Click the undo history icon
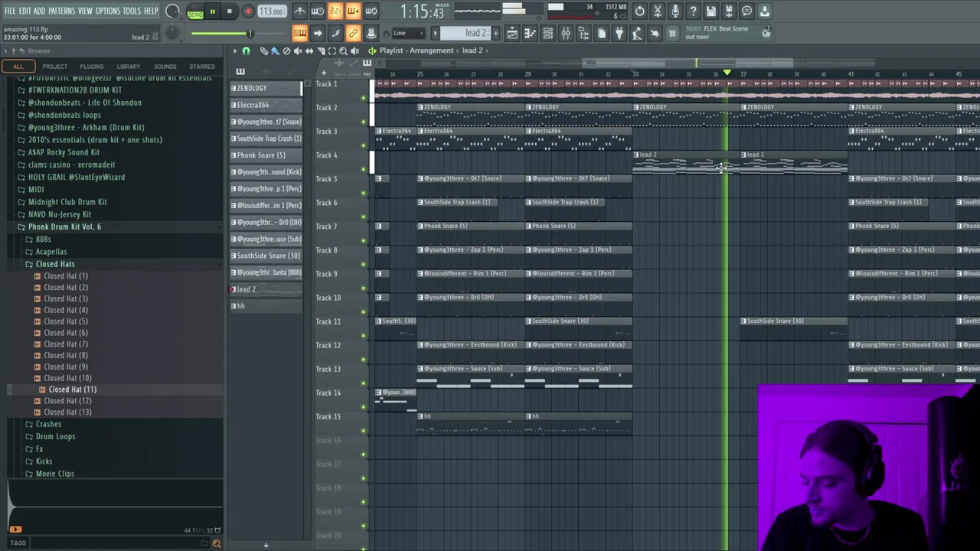 [640, 11]
